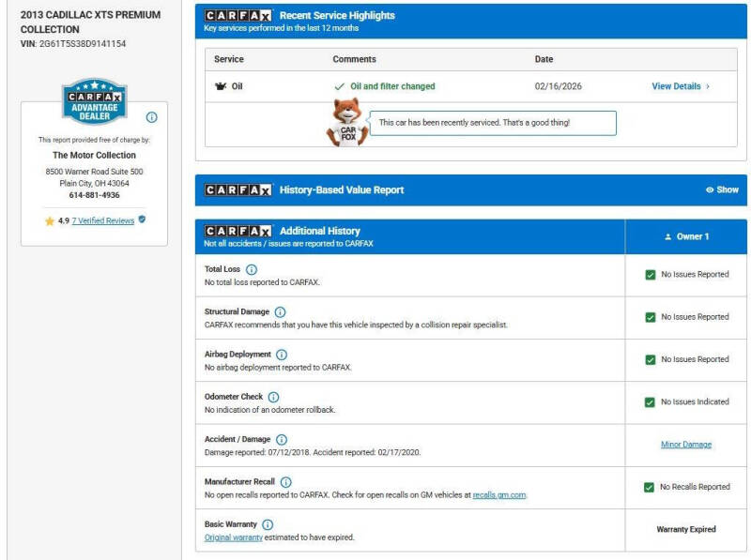Screen dimensions: 751x560
Task: Open Minor Damage link
Action: click(x=686, y=445)
